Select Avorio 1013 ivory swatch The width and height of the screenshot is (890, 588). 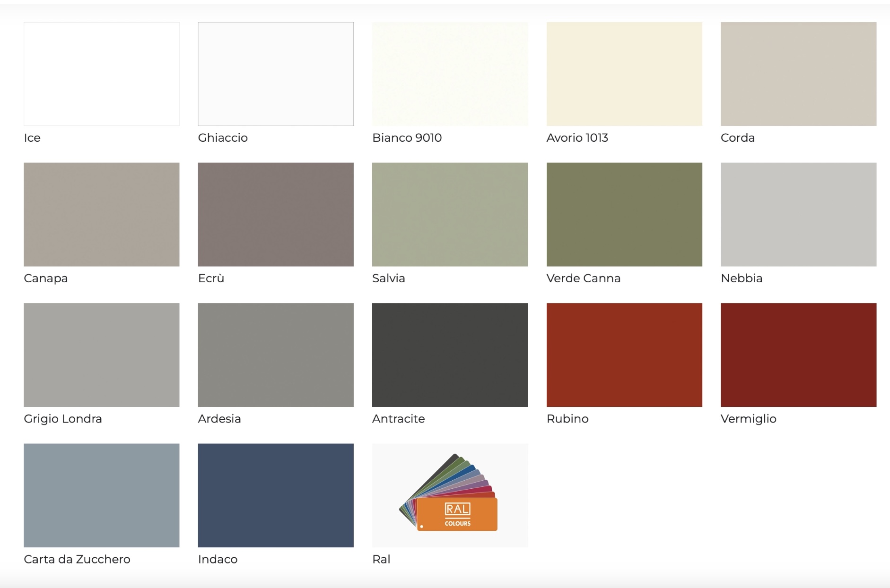click(x=624, y=74)
